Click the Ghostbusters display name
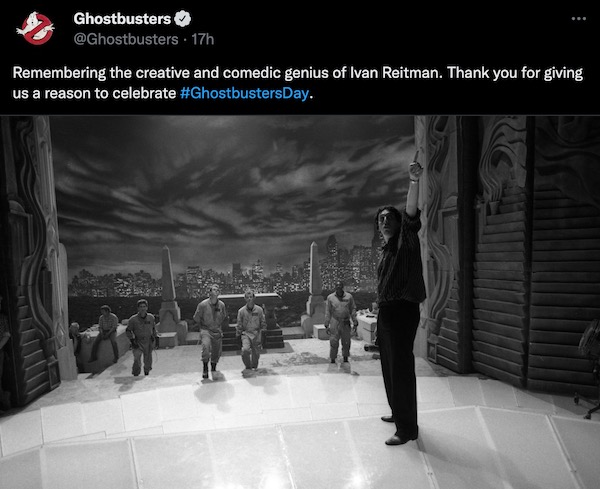The height and width of the screenshot is (489, 600). tap(122, 19)
